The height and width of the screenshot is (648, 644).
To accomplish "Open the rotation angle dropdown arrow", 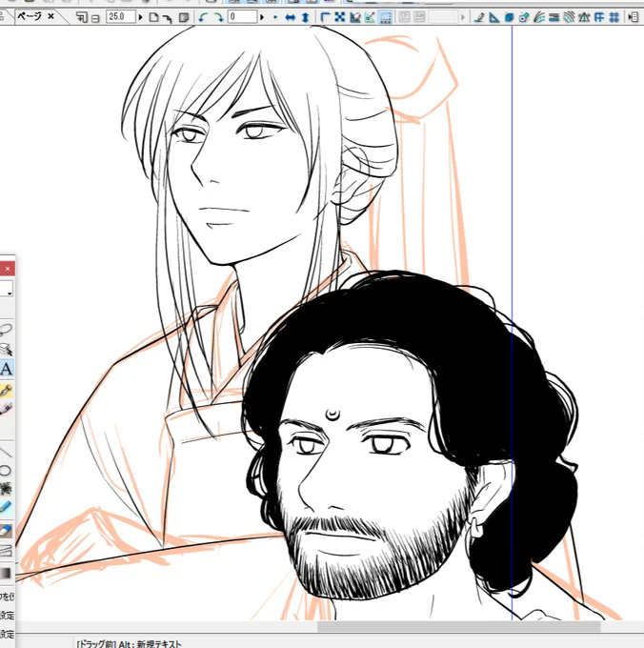I will [261, 18].
